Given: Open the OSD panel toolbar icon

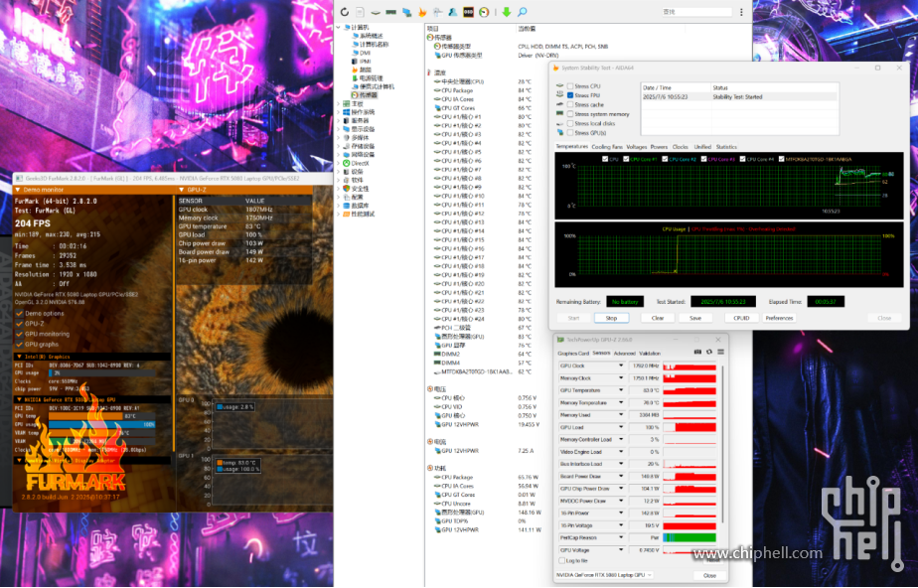Looking at the screenshot, I should (468, 12).
